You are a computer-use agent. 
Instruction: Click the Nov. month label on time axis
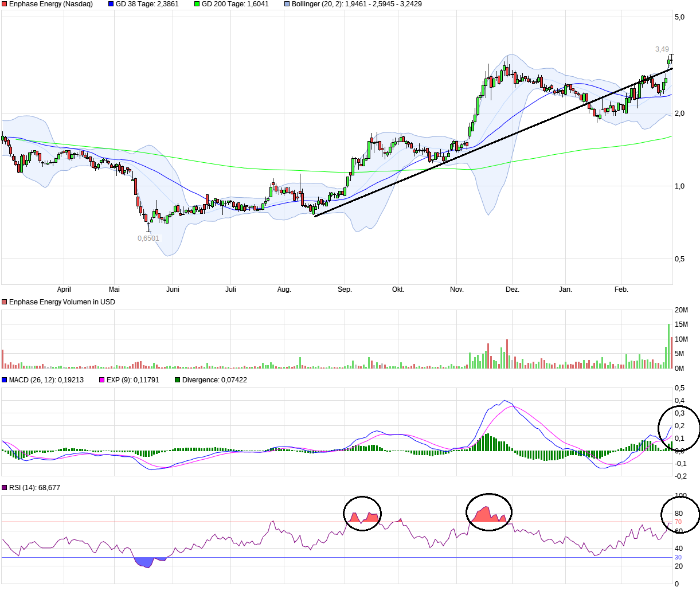tap(457, 289)
